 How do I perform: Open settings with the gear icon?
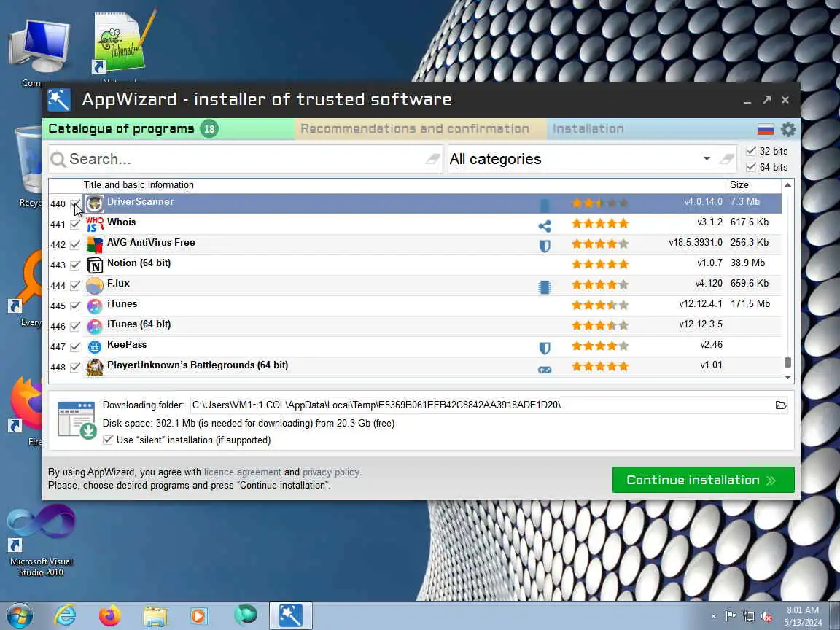[788, 129]
